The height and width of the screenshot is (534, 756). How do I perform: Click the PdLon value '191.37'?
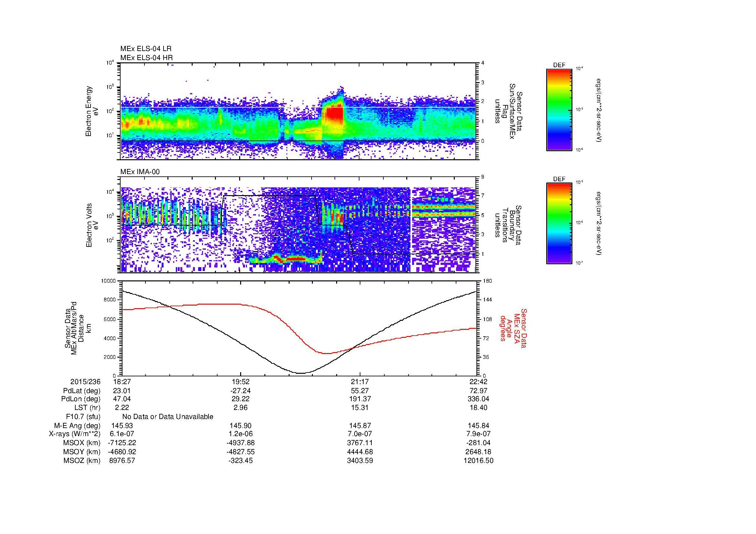coord(359,399)
